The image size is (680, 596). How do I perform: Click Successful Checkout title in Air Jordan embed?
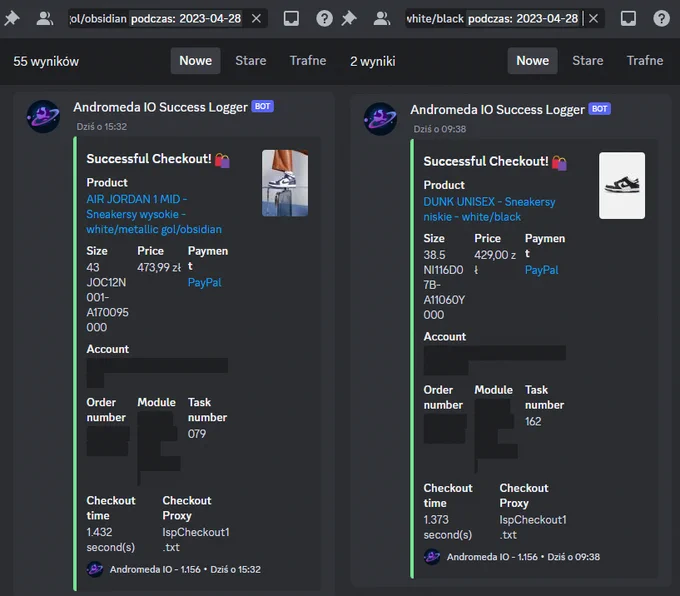pyautogui.click(x=149, y=159)
